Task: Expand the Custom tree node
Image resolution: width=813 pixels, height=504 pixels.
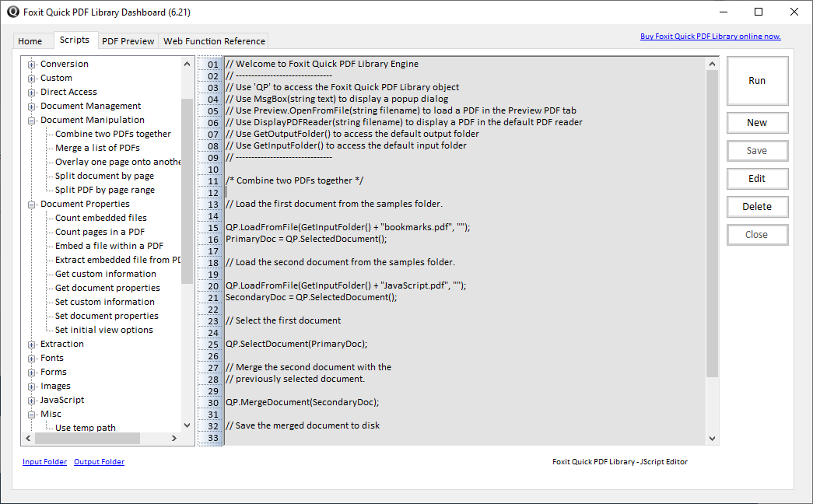Action: pyautogui.click(x=32, y=79)
